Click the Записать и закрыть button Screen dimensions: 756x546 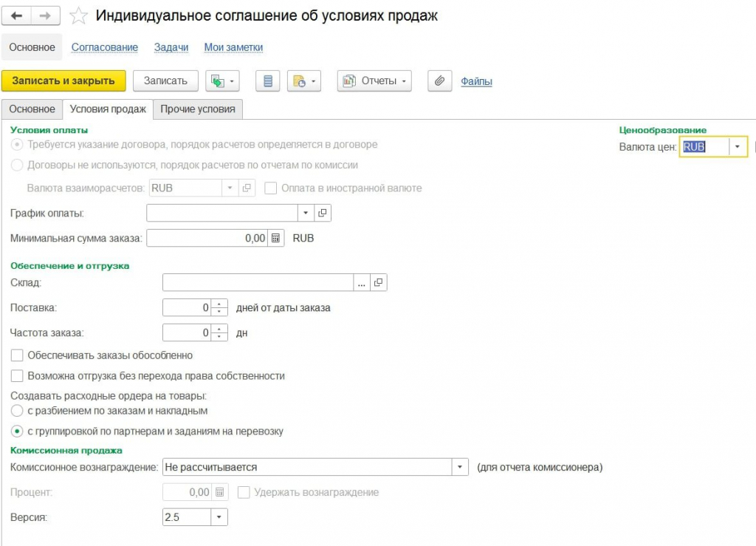click(x=63, y=81)
